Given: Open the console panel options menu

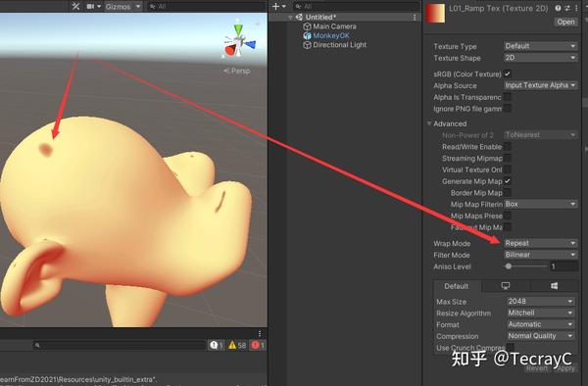Looking at the screenshot, I should click(260, 333).
